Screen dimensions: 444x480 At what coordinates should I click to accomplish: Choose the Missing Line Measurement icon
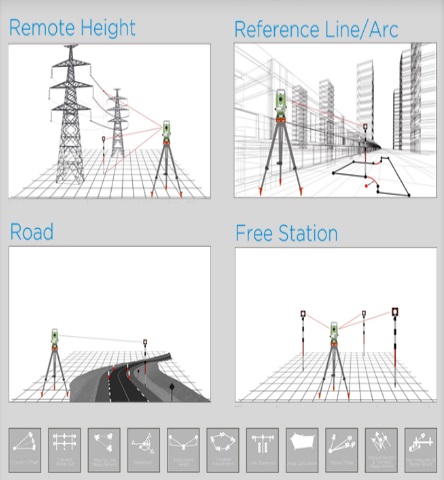pyautogui.click(x=104, y=450)
